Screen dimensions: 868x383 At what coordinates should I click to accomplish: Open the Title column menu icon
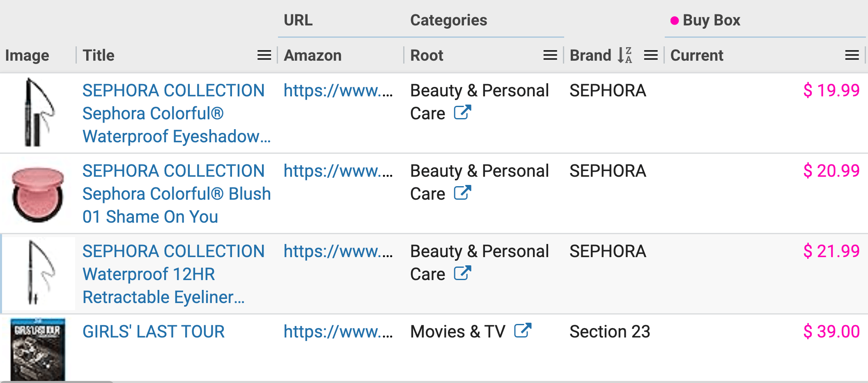264,55
